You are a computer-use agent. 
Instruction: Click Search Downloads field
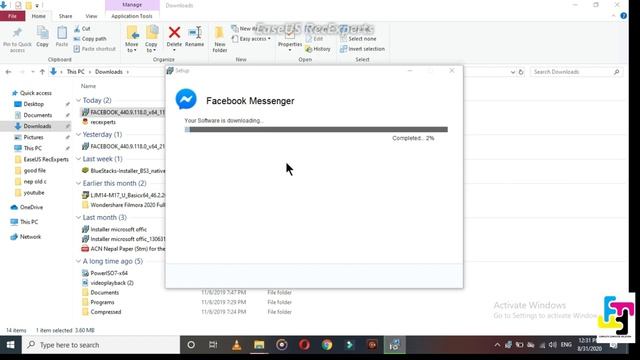pos(576,72)
